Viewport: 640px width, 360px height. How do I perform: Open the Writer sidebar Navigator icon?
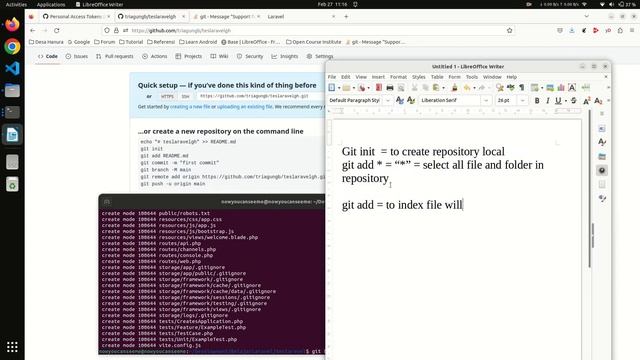point(602,171)
